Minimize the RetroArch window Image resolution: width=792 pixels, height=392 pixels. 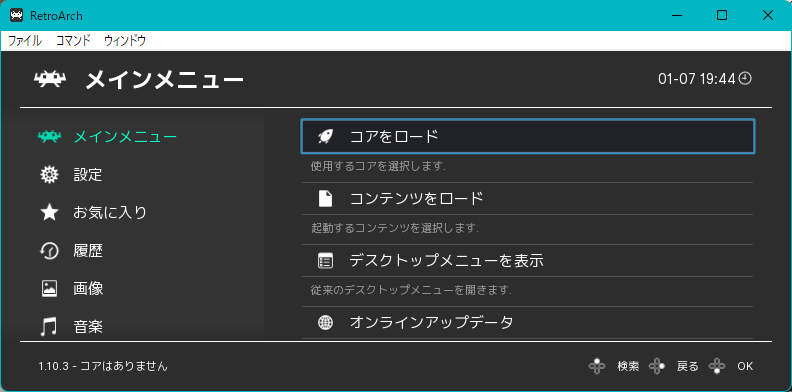(677, 16)
